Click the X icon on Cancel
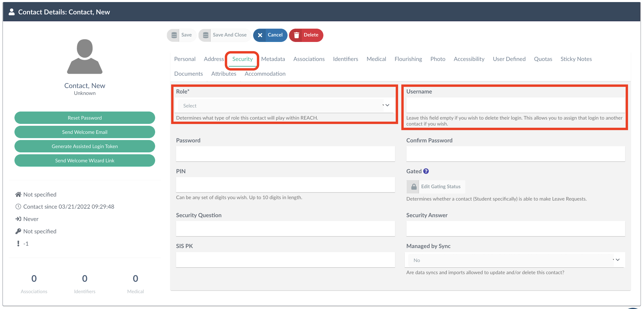The image size is (644, 309). [x=260, y=35]
